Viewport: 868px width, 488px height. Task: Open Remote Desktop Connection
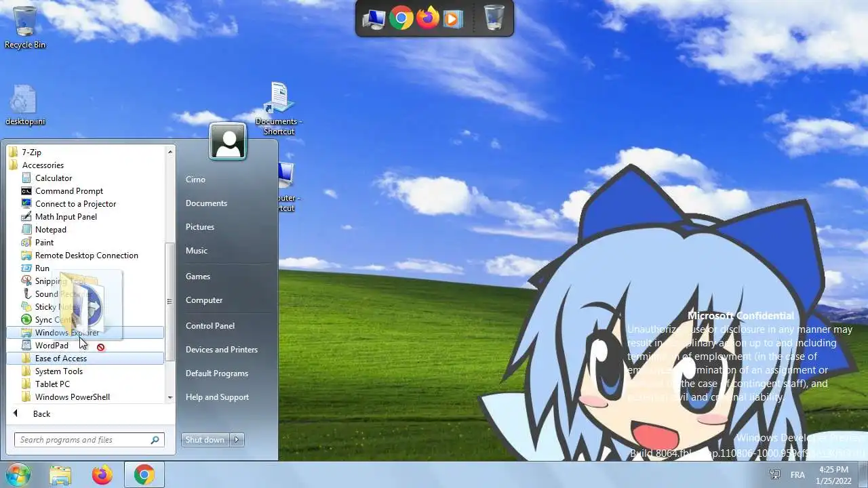tap(86, 256)
